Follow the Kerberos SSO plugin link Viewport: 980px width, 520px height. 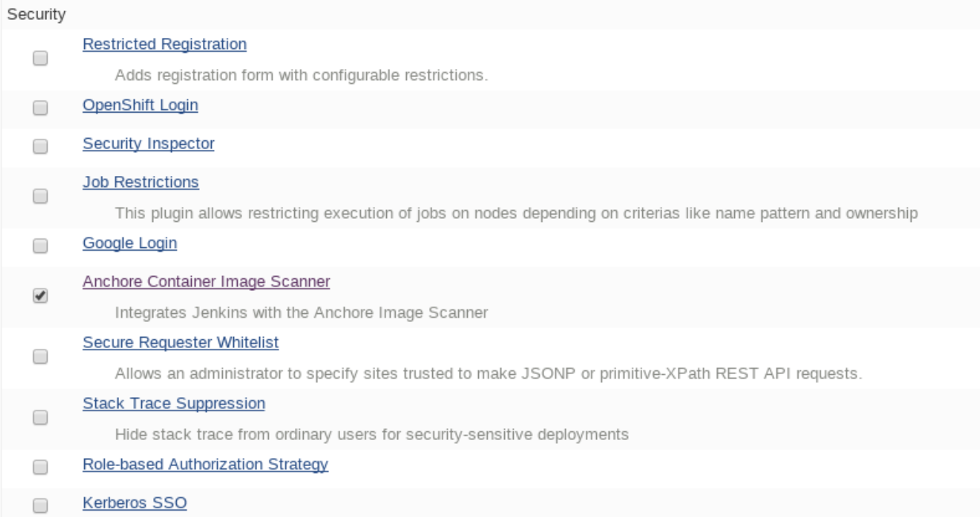click(x=135, y=503)
